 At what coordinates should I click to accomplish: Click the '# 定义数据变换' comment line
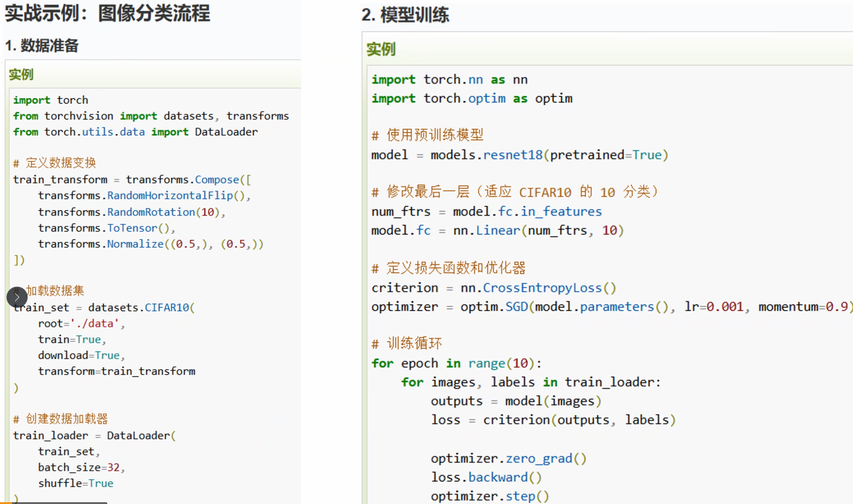click(x=55, y=163)
